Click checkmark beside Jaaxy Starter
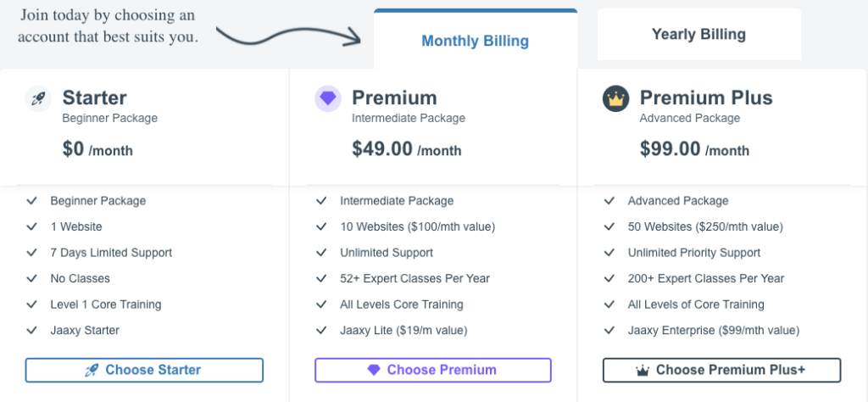Image resolution: width=868 pixels, height=402 pixels. (32, 330)
